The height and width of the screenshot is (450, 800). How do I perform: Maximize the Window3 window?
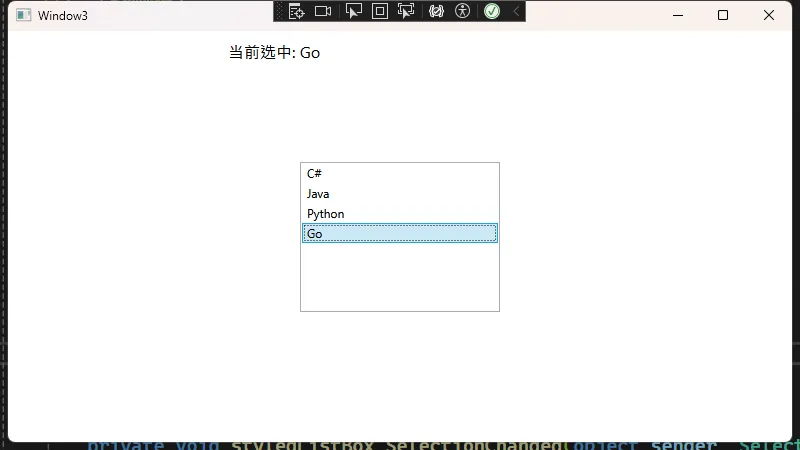pos(723,15)
